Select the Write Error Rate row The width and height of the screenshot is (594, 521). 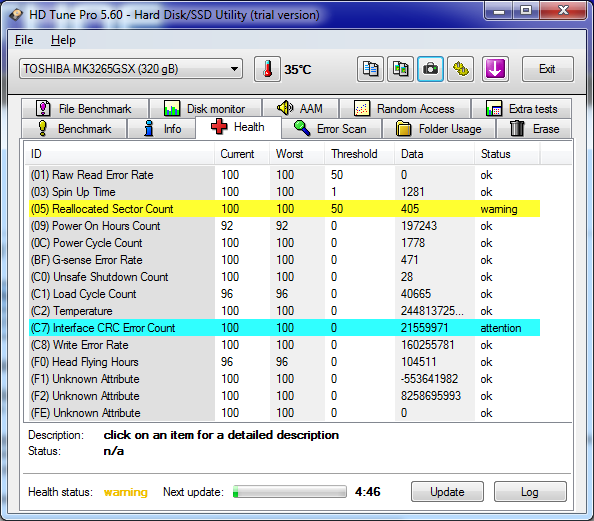tap(284, 345)
